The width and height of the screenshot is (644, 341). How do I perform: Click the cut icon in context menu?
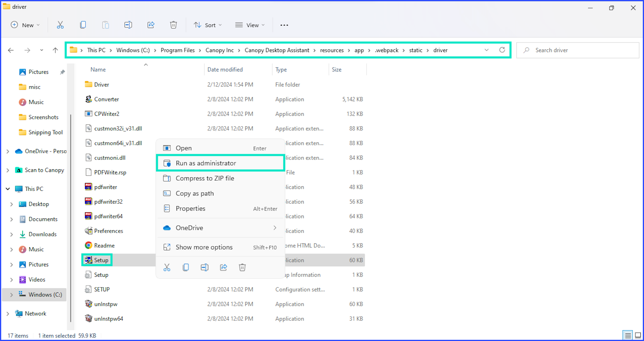click(167, 267)
